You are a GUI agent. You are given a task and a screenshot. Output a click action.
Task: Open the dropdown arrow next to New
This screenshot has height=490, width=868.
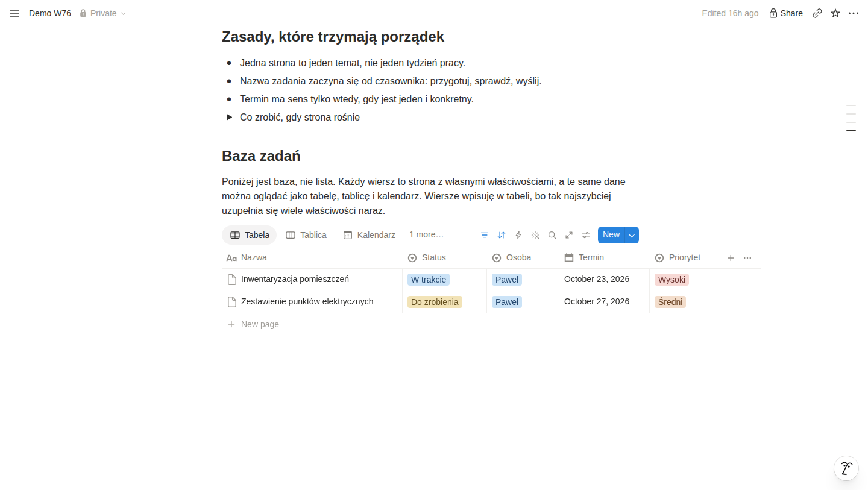(x=632, y=235)
